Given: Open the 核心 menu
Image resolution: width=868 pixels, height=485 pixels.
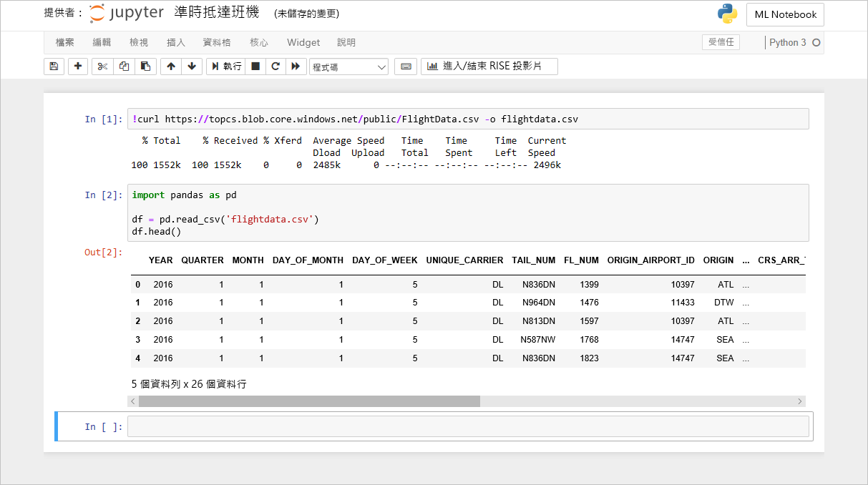Looking at the screenshot, I should (x=259, y=43).
